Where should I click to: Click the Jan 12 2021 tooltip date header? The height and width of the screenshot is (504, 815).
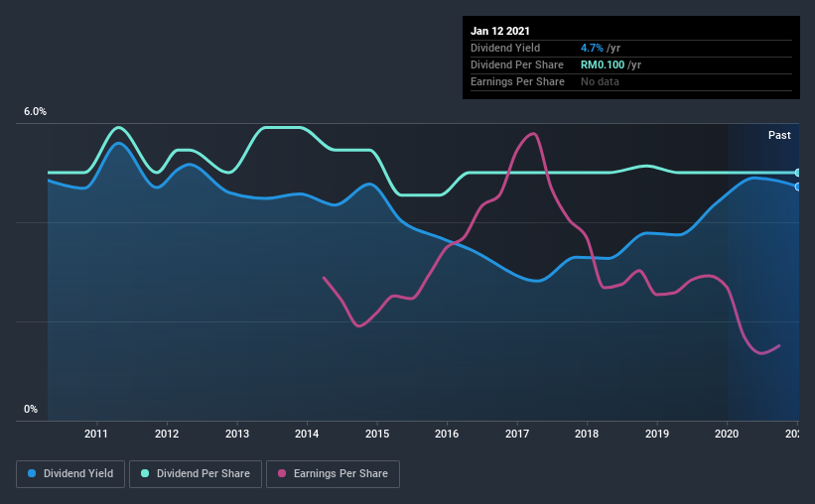click(x=500, y=31)
